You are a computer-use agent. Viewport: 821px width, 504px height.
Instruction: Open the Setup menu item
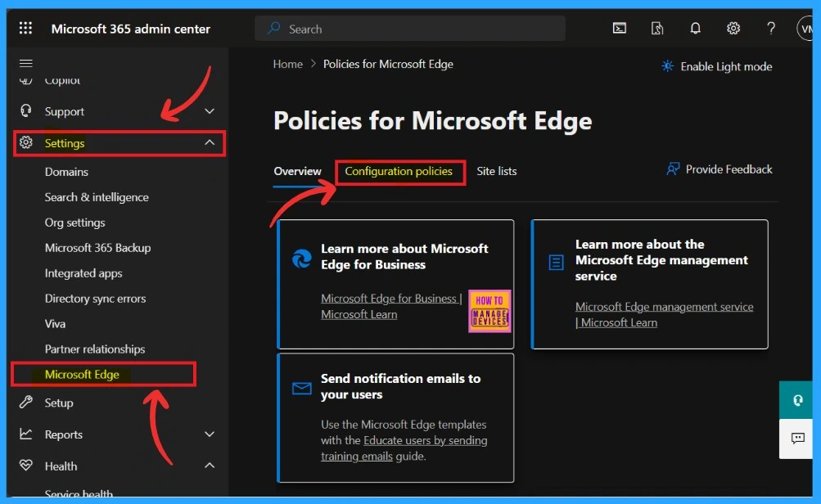(59, 403)
